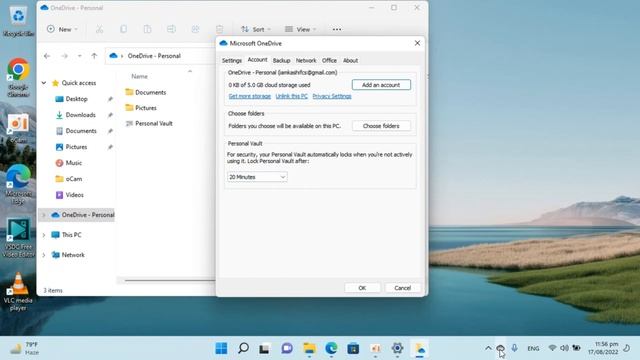Viewport: 640px width, 360px height.
Task: Select Videos in the navigation pane
Action: 74,195
